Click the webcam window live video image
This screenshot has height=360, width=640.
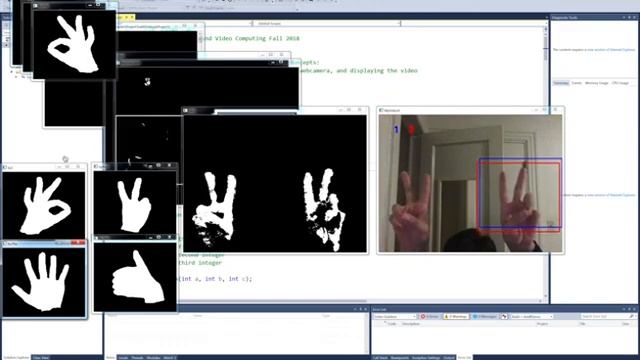(470, 183)
